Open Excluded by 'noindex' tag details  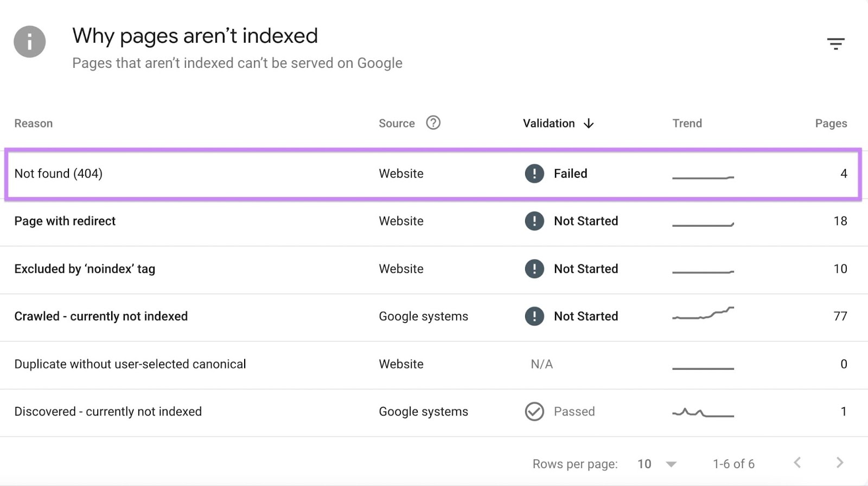pyautogui.click(x=85, y=269)
